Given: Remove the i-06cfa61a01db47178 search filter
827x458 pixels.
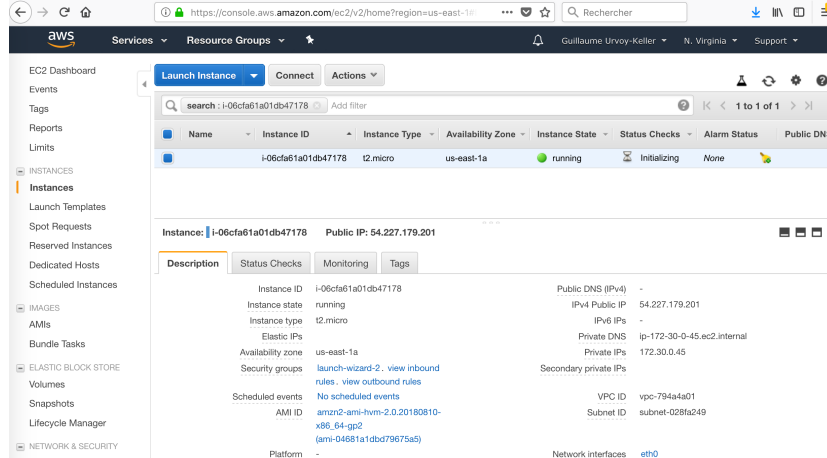Looking at the screenshot, I should click(x=316, y=106).
